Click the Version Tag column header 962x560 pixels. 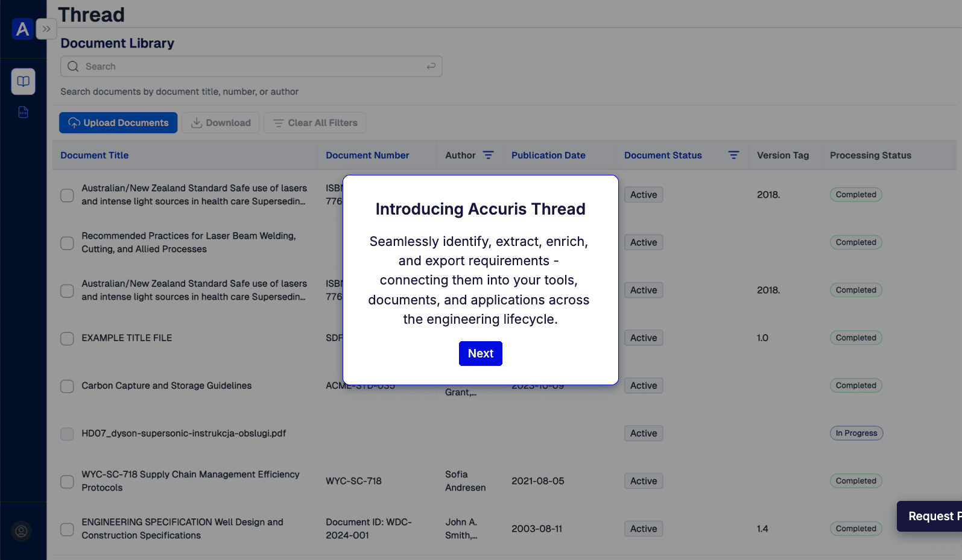783,156
